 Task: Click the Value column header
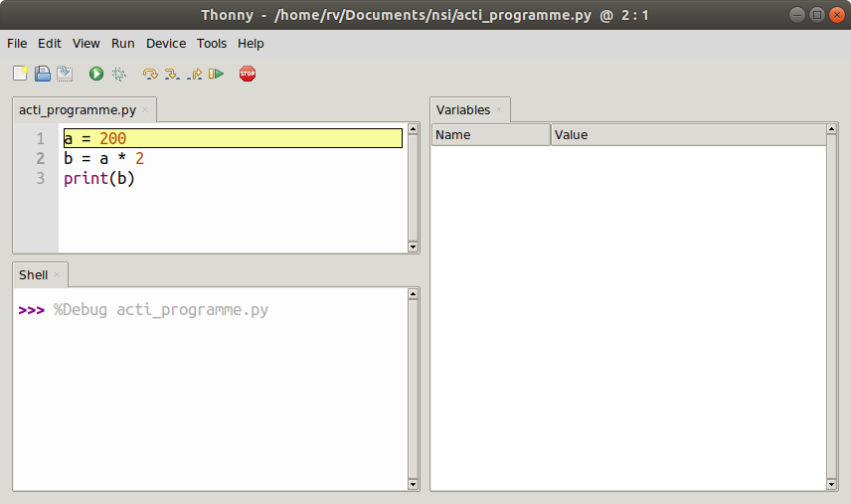(x=688, y=135)
